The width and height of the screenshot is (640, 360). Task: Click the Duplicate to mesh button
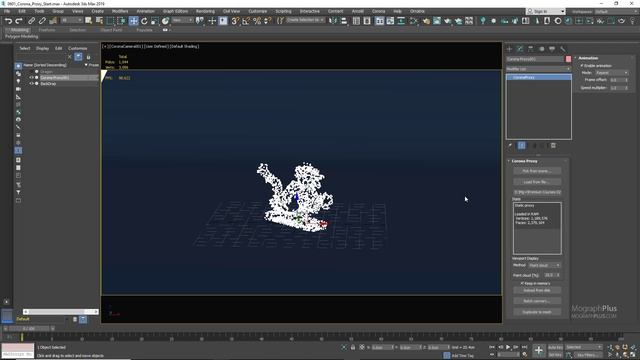click(x=537, y=312)
